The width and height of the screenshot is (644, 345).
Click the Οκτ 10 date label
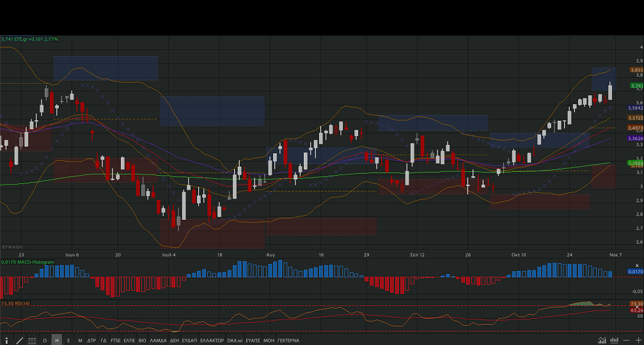(x=519, y=255)
